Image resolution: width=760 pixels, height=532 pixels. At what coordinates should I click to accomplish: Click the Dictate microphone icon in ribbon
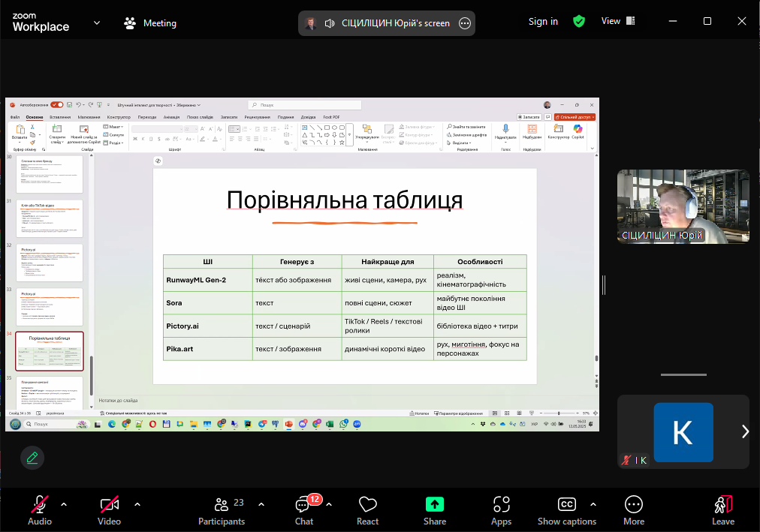coord(505,128)
